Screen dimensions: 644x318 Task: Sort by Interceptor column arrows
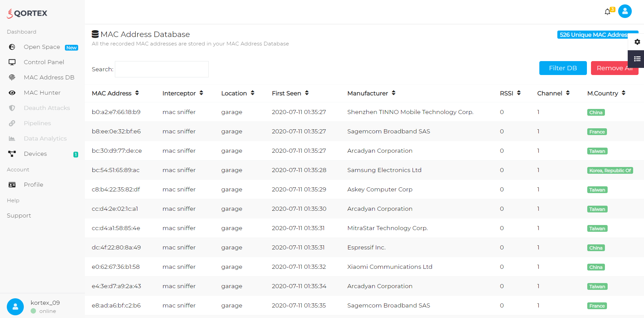(x=201, y=93)
